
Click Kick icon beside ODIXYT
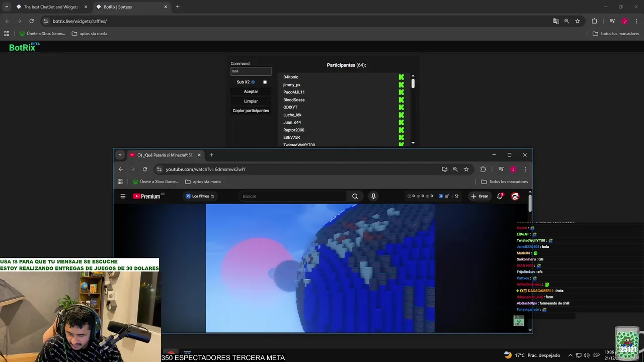(401, 107)
